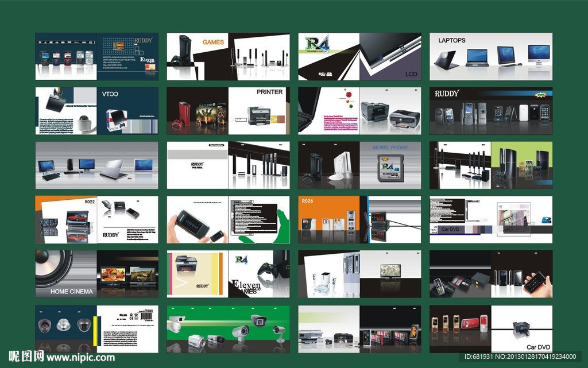Screen dimensions: 588x368
Task: Open the spread with white speakers and TV
Action: click(359, 274)
